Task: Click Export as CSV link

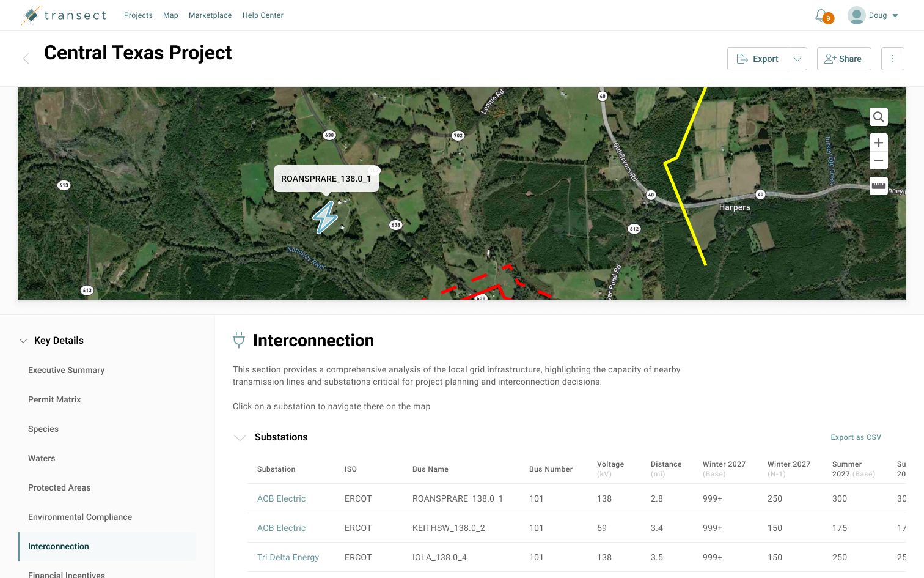Action: point(856,437)
